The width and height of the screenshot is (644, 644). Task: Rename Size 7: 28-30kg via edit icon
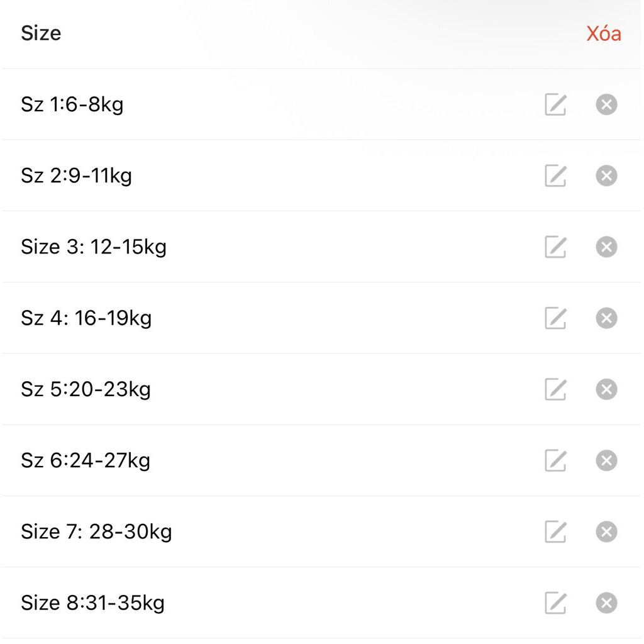coord(555,532)
